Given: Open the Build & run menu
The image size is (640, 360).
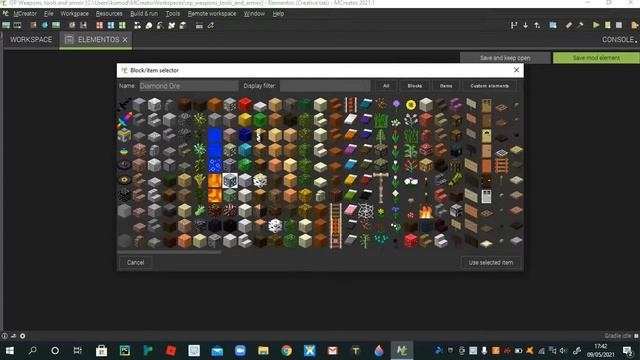Looking at the screenshot, I should click(x=144, y=13).
